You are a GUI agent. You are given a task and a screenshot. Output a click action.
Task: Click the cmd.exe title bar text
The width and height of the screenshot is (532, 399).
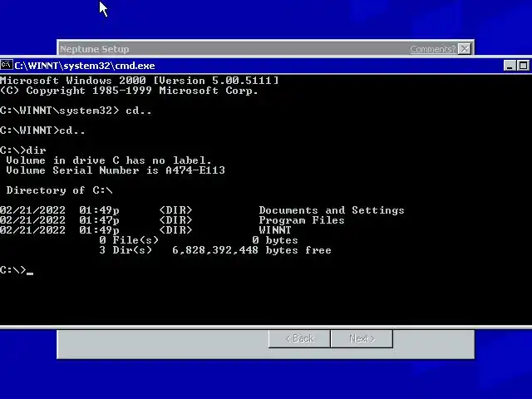pos(85,66)
